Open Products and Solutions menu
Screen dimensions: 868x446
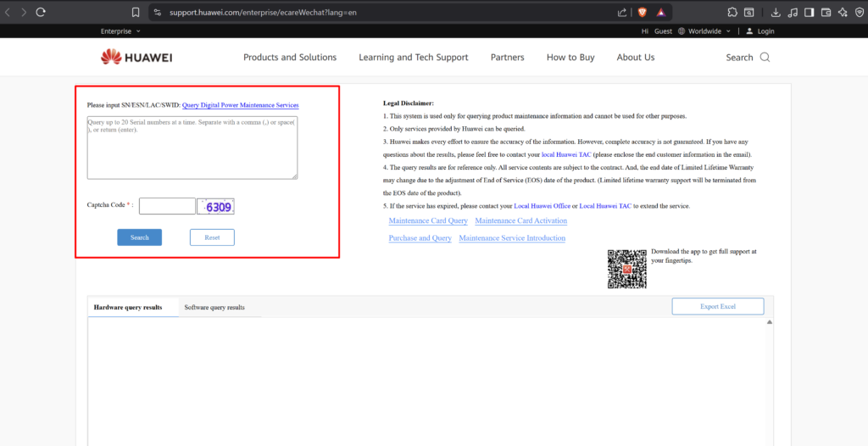tap(290, 58)
